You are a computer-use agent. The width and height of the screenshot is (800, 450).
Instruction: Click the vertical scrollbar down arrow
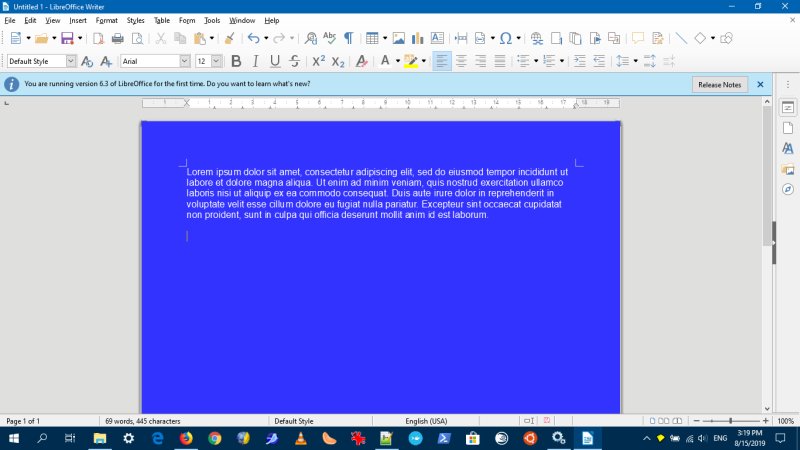click(767, 409)
